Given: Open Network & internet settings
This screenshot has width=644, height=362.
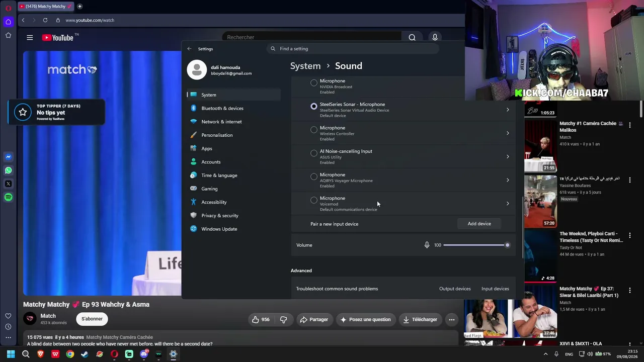Looking at the screenshot, I should tap(233, 122).
